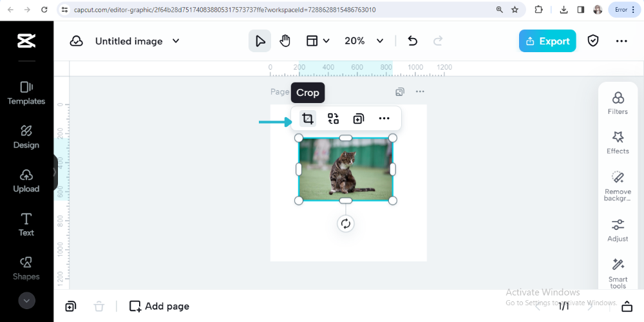
Task: Select the Hand pan tool
Action: pos(285,41)
